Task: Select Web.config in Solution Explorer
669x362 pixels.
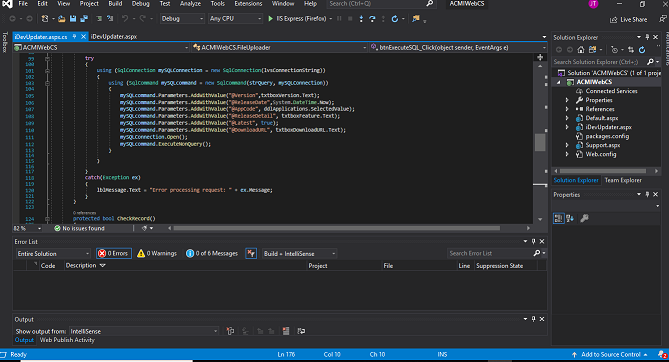Action: click(600, 155)
